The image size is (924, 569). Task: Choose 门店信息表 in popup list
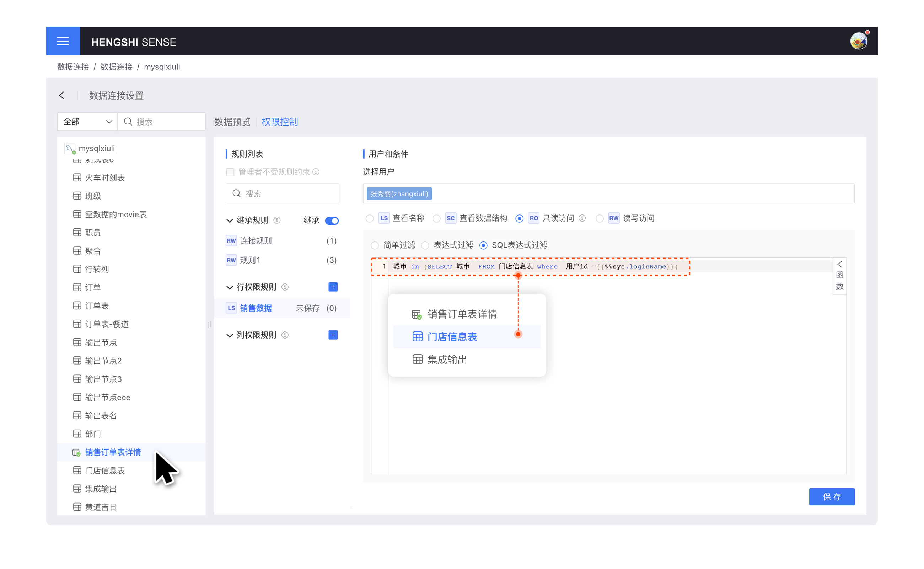(x=467, y=336)
